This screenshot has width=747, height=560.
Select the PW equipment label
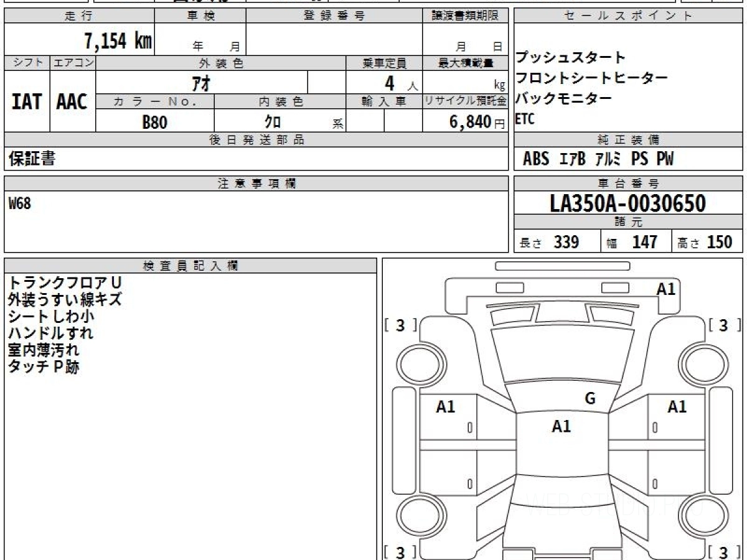(665, 159)
